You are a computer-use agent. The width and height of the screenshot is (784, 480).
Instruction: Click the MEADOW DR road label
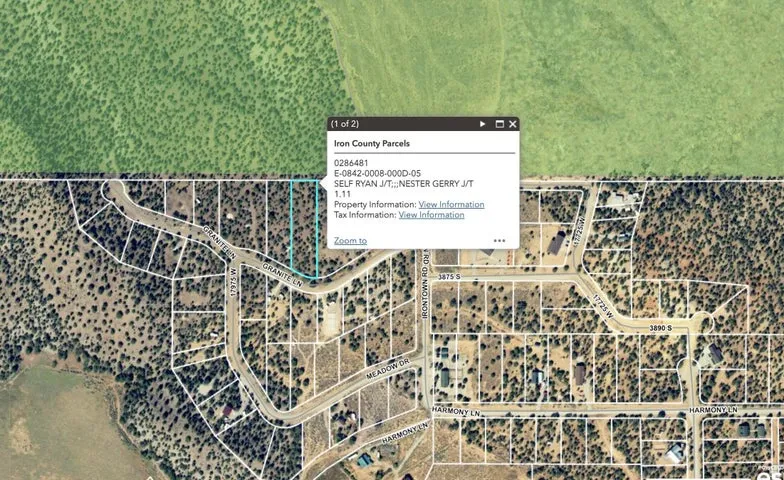[x=388, y=368]
